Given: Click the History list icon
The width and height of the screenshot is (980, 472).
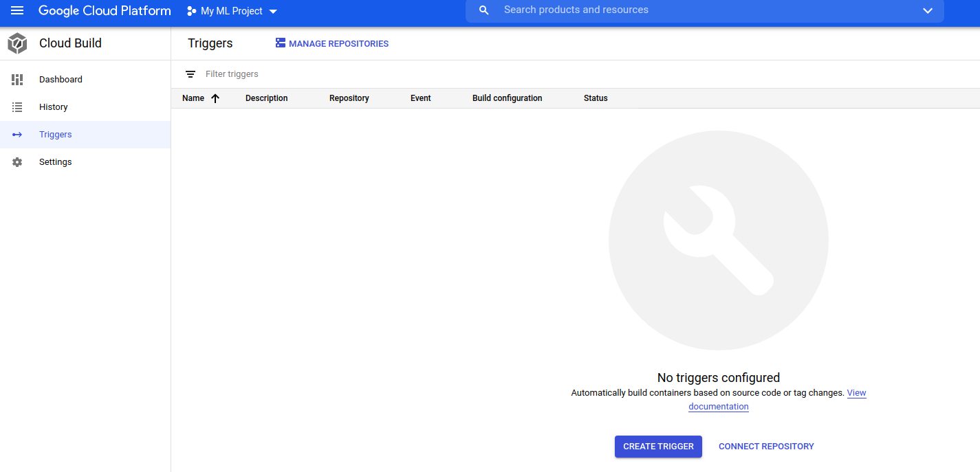Looking at the screenshot, I should 17,107.
